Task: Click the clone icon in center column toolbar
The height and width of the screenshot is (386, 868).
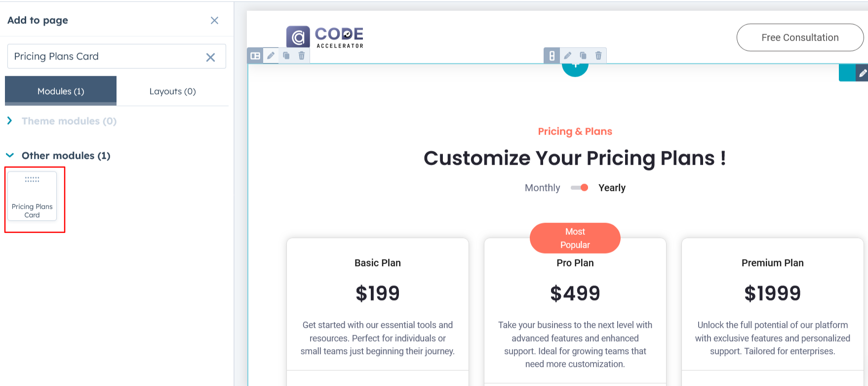Action: coord(583,56)
